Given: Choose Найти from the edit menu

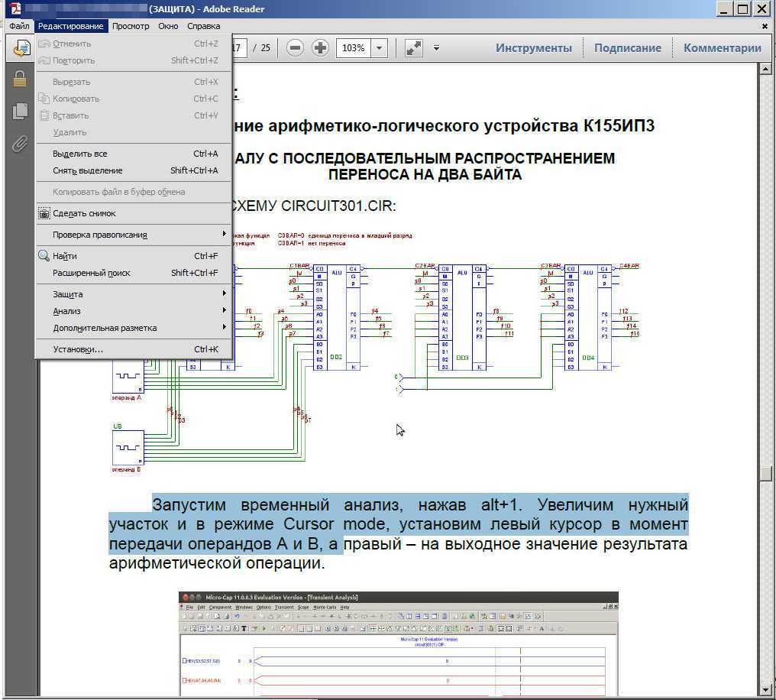Looking at the screenshot, I should pyautogui.click(x=65, y=256).
